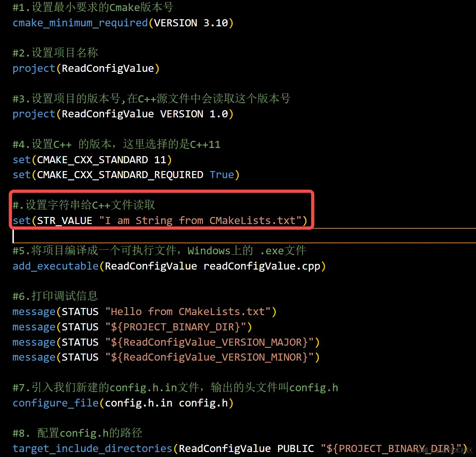Viewport: 476px width, 457px height.
Task: Click the 'True' value
Action: click(222, 175)
